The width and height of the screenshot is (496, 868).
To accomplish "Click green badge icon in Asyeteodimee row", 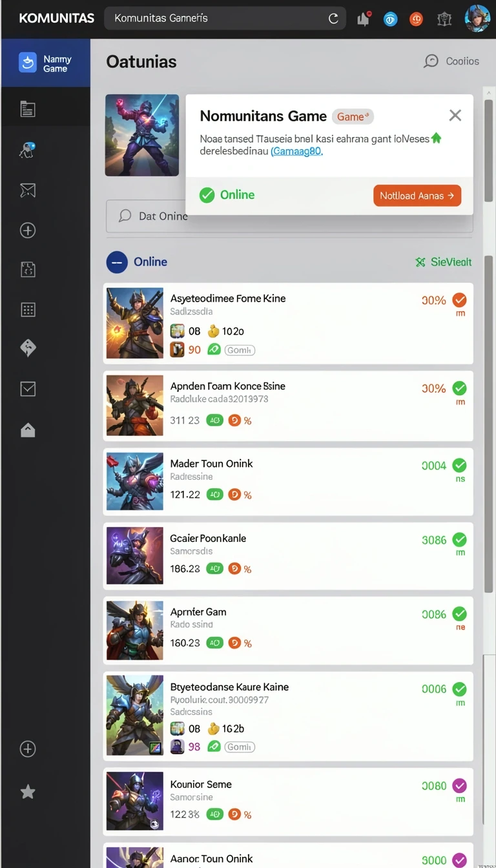I will click(x=213, y=349).
